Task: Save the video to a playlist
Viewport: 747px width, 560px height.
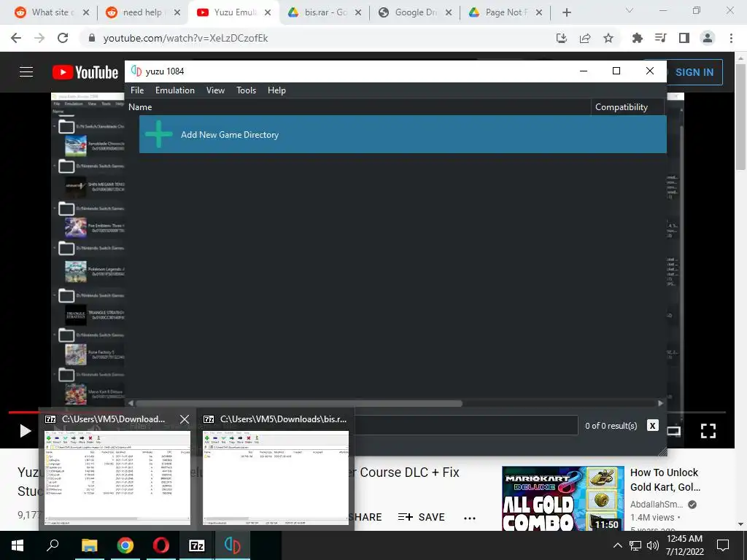Action: (421, 517)
